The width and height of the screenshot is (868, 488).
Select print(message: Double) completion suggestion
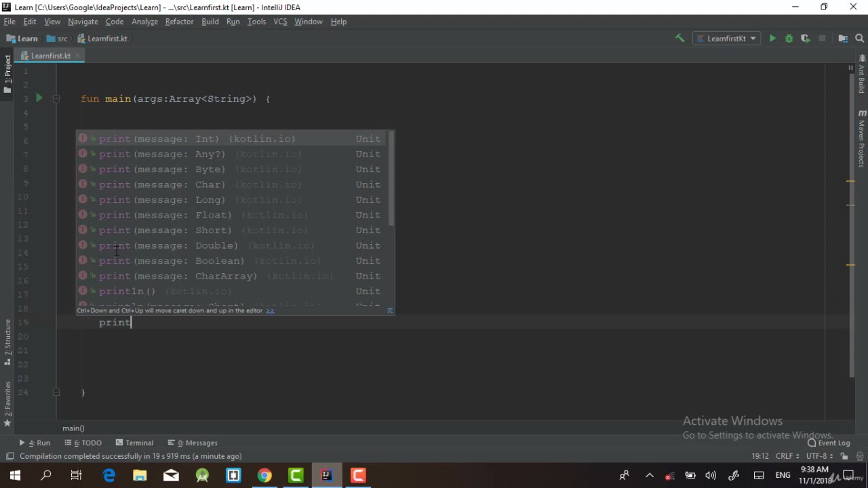[x=231, y=245]
